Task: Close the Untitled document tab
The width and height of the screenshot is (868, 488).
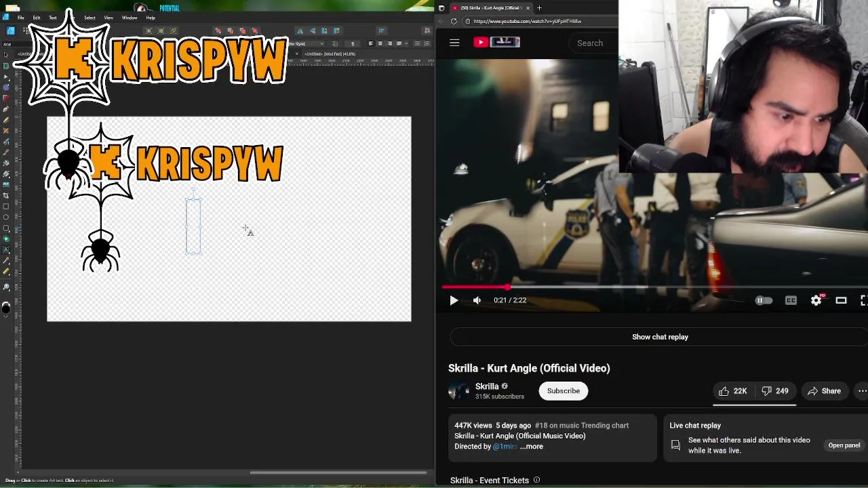Action: [296, 54]
